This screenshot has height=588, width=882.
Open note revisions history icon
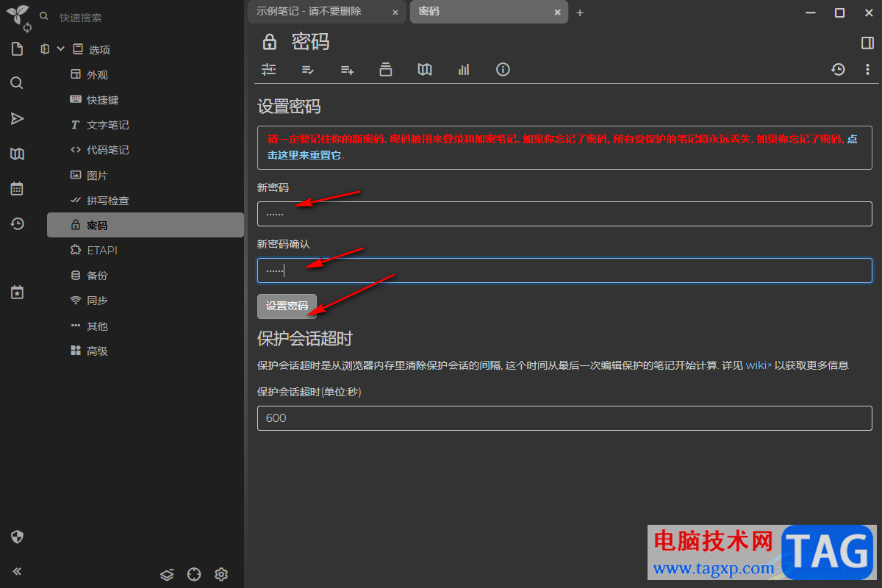(x=838, y=69)
